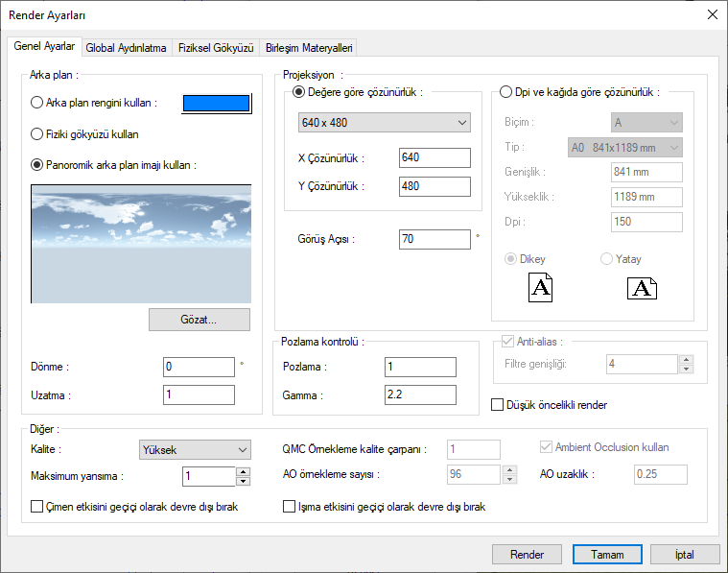Click the Görüş Açısı input field

tap(434, 239)
